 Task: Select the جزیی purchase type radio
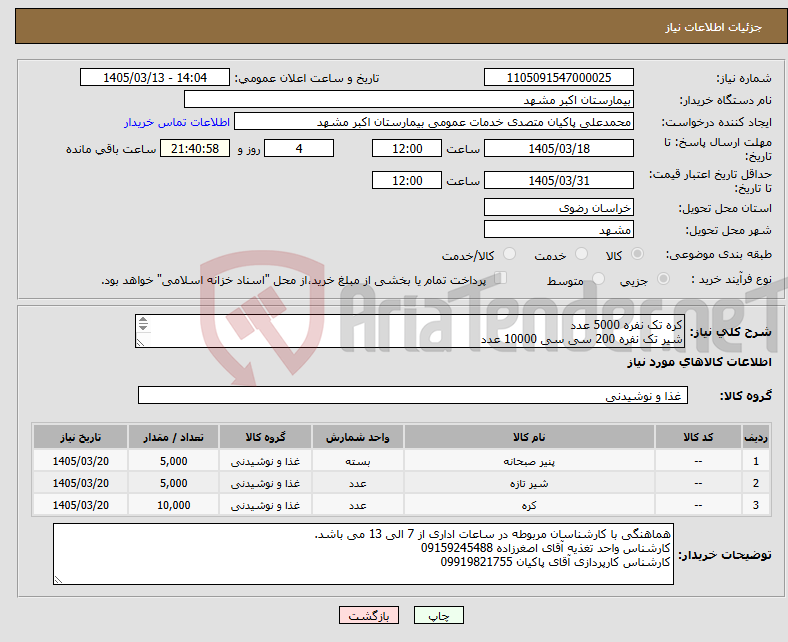pos(663,279)
